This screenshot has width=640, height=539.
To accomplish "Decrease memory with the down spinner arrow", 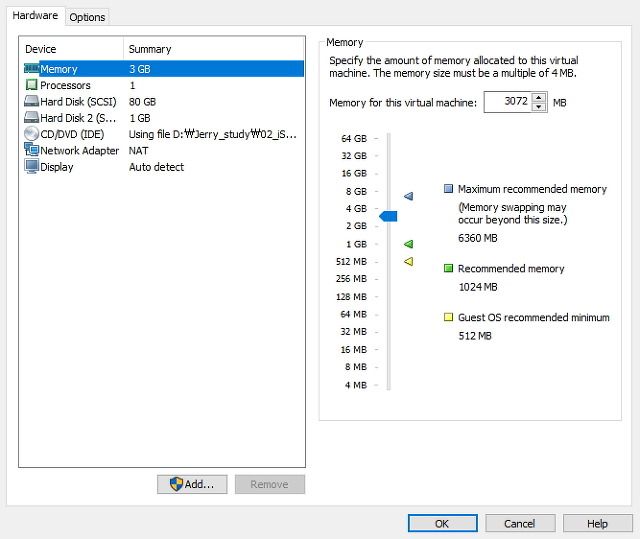I will 539,107.
